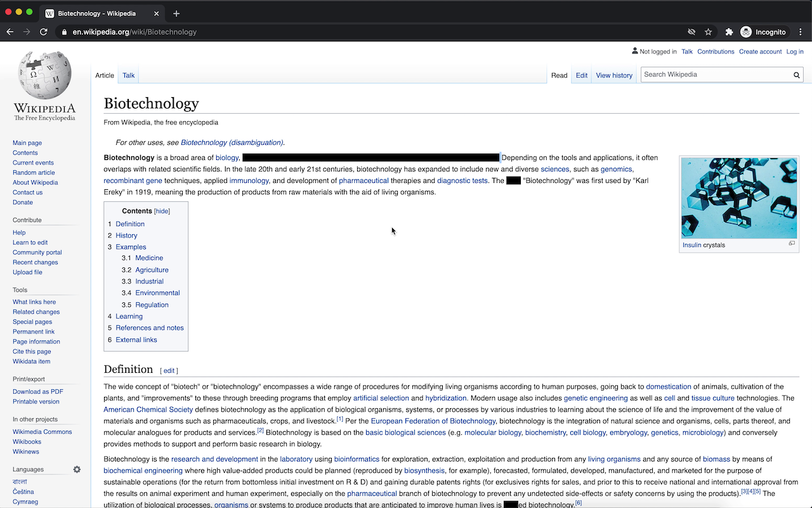This screenshot has height=508, width=812.
Task: Click the not-logged-in user icon
Action: tap(635, 51)
